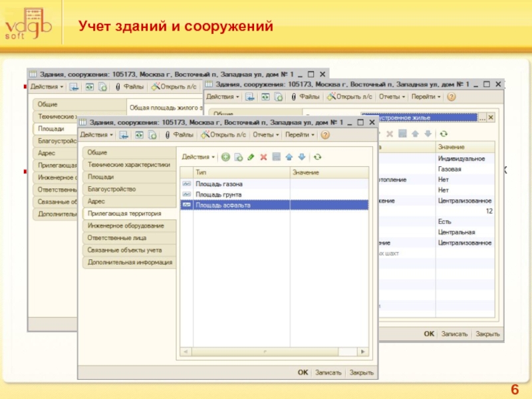Select the Площадь газона row
Viewport: 532px width, 399px height.
point(219,184)
